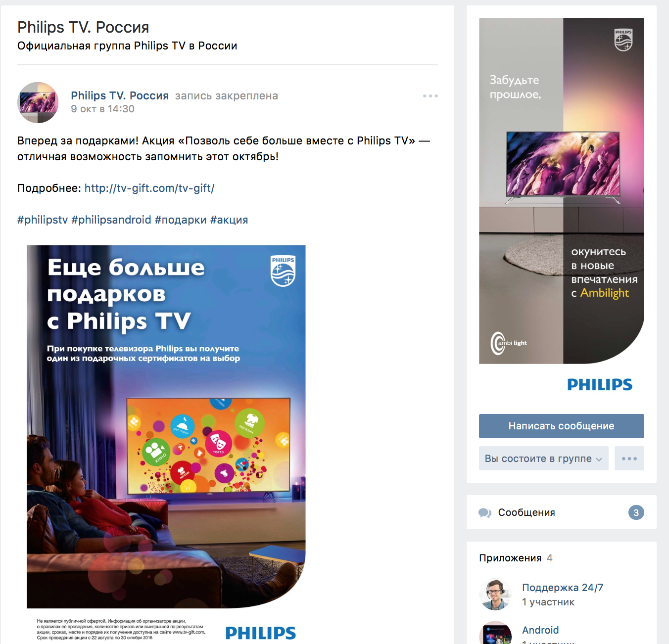
Task: Open the post options three-dot menu
Action: [430, 96]
